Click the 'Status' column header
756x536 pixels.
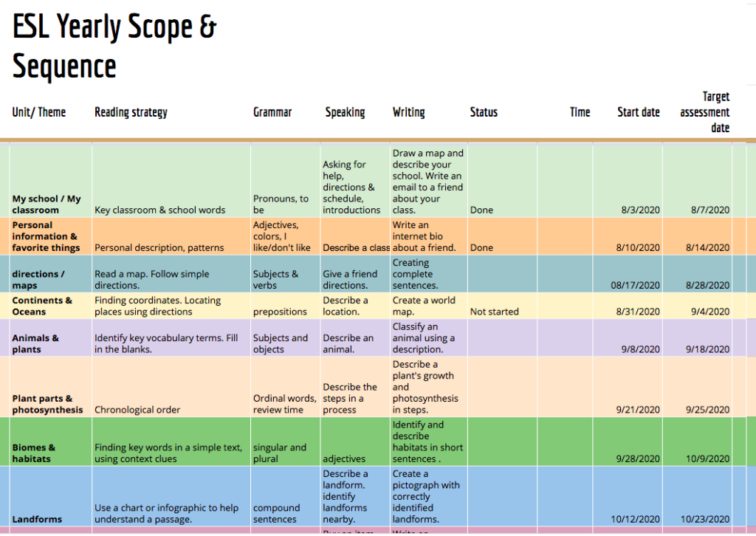[x=484, y=111]
